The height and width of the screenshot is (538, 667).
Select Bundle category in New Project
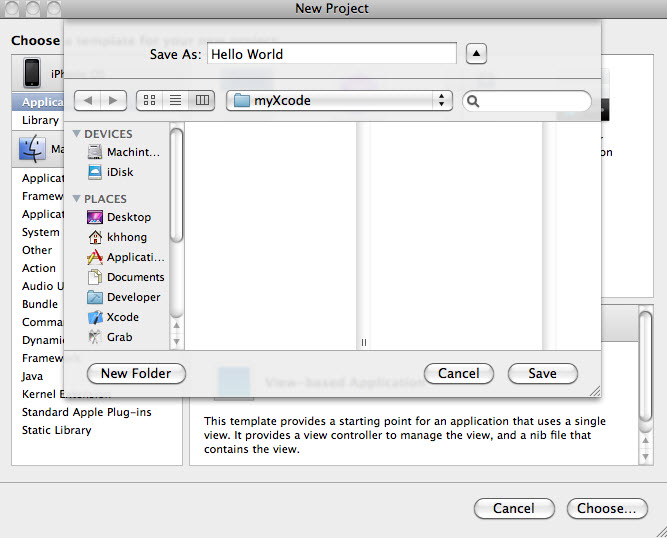pyautogui.click(x=40, y=304)
